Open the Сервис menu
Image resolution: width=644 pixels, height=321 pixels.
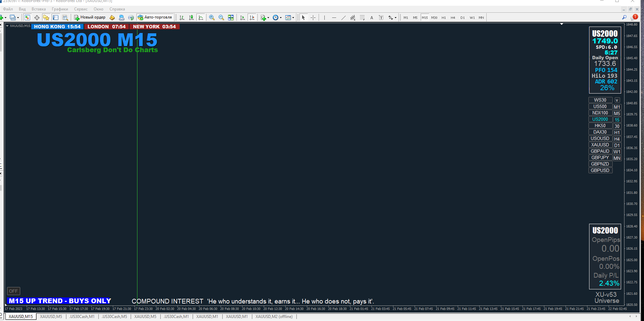pos(81,9)
